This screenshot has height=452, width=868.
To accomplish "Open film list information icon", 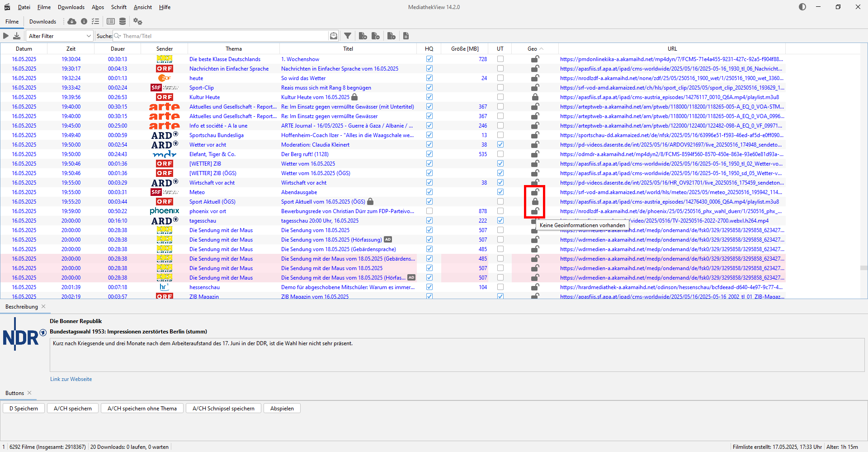I will point(84,21).
